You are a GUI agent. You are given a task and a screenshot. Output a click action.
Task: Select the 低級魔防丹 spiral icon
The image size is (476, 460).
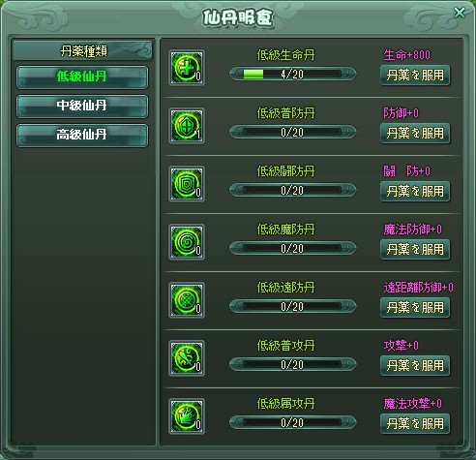click(187, 242)
